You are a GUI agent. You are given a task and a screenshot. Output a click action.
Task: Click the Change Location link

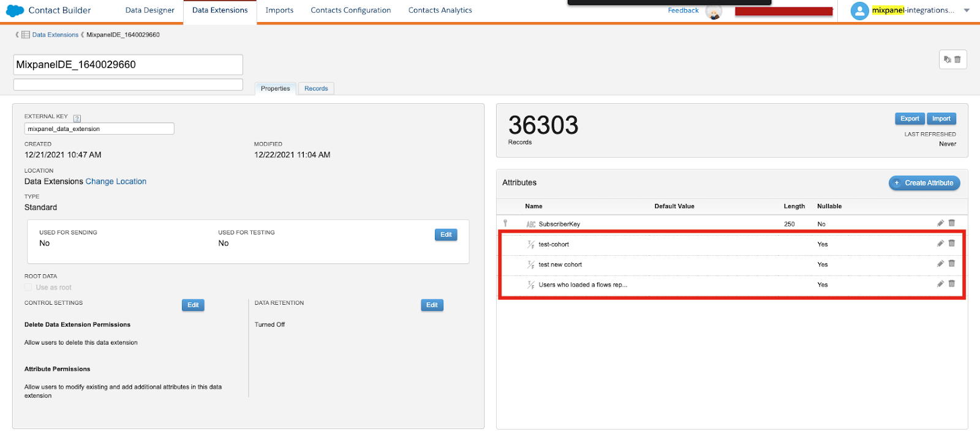pyautogui.click(x=116, y=182)
